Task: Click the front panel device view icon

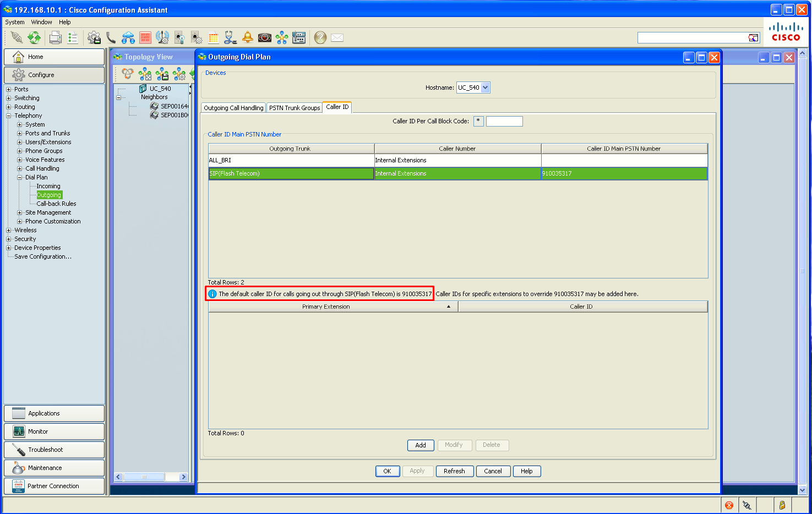Action: coord(299,37)
